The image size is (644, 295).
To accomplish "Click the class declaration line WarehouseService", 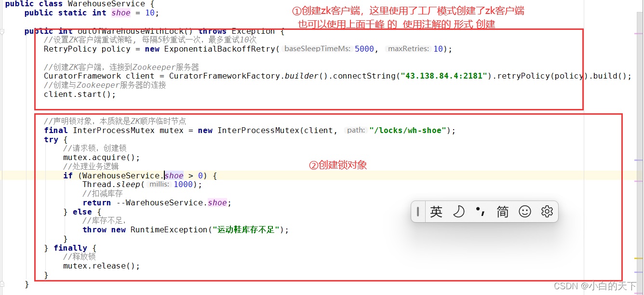I will click(79, 3).
